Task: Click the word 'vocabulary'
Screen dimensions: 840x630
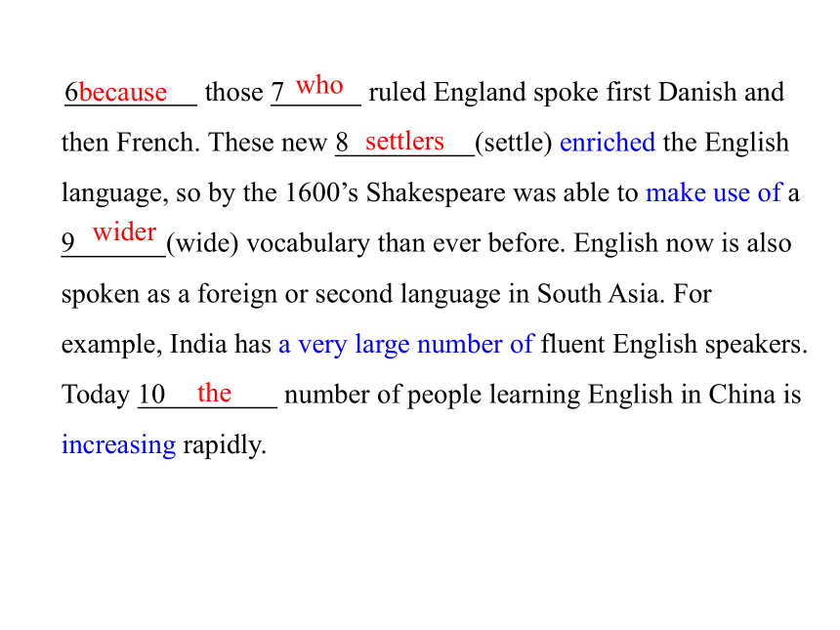Action: [308, 244]
